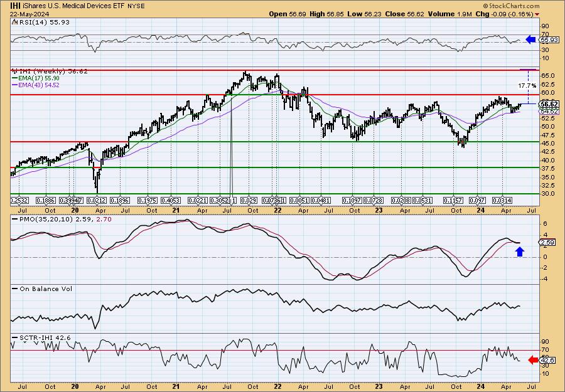This screenshot has width=565, height=392.
Task: Click the 0.0221 dividend marker
Action: click(x=198, y=200)
